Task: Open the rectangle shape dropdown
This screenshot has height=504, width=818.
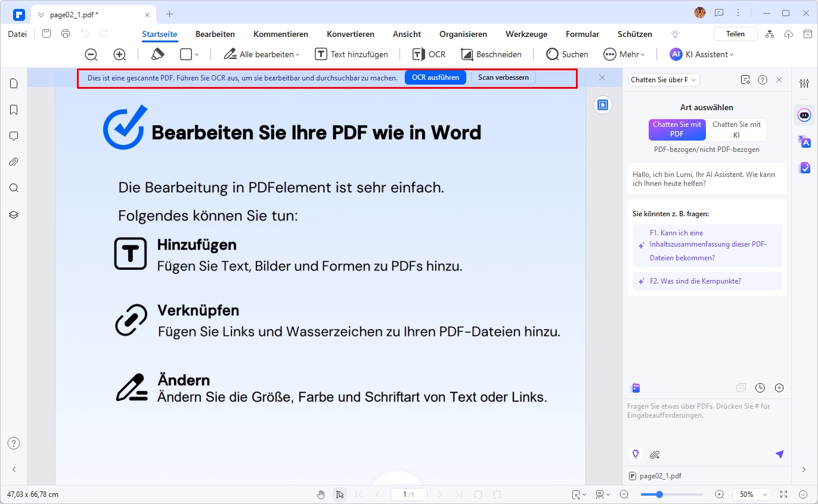Action: pyautogui.click(x=190, y=54)
